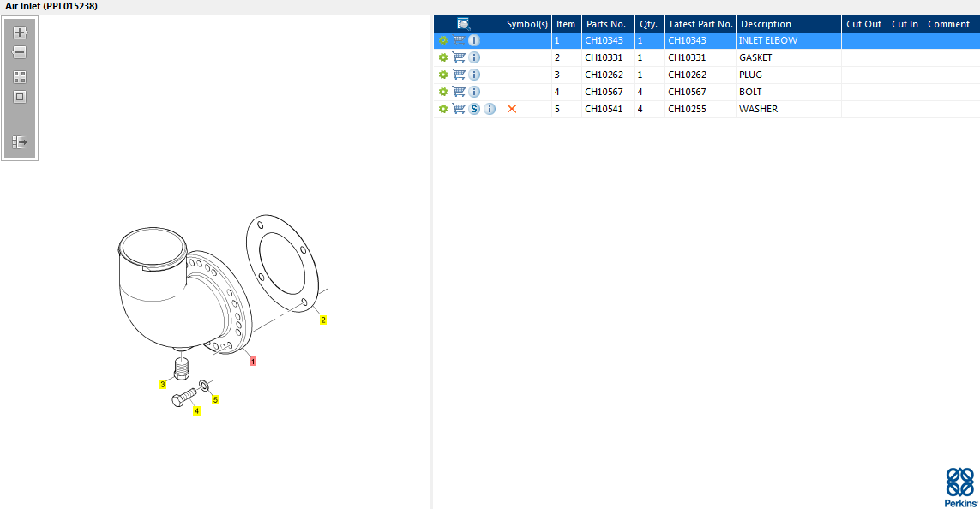This screenshot has height=509, width=980.
Task: Add INLET ELBOW to shopping cart
Action: pos(459,40)
